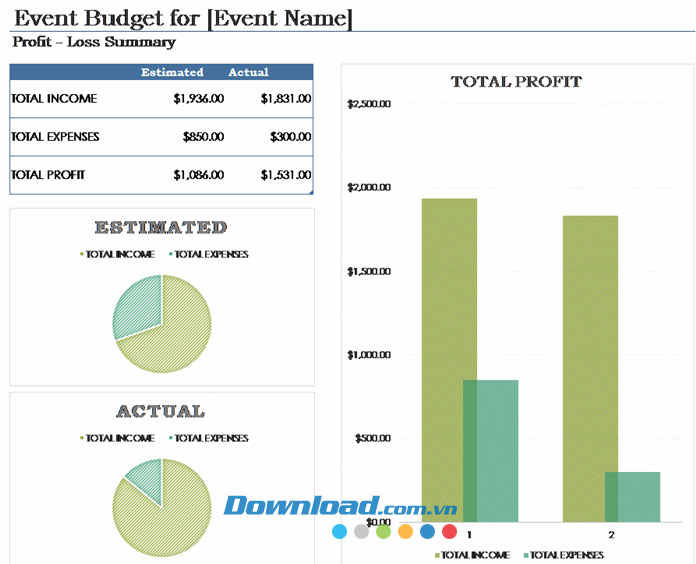
Task: Click the $1,500.00 axis label
Action: [x=369, y=271]
